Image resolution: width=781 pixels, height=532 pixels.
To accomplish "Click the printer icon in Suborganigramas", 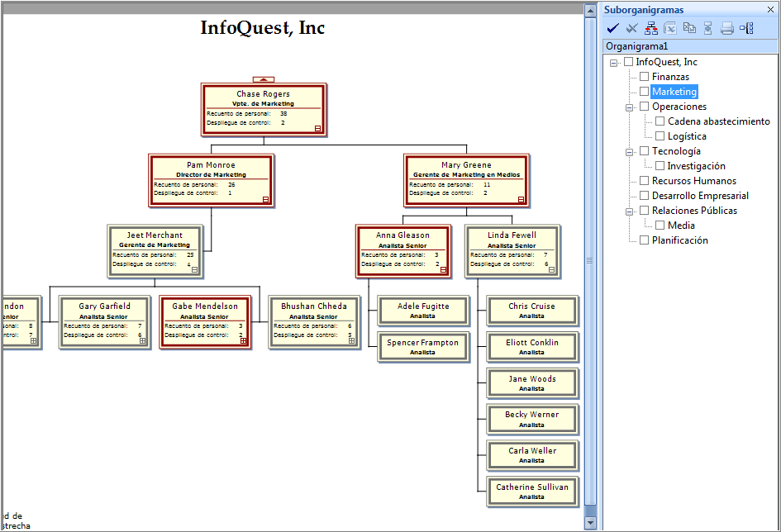I will coord(727,29).
